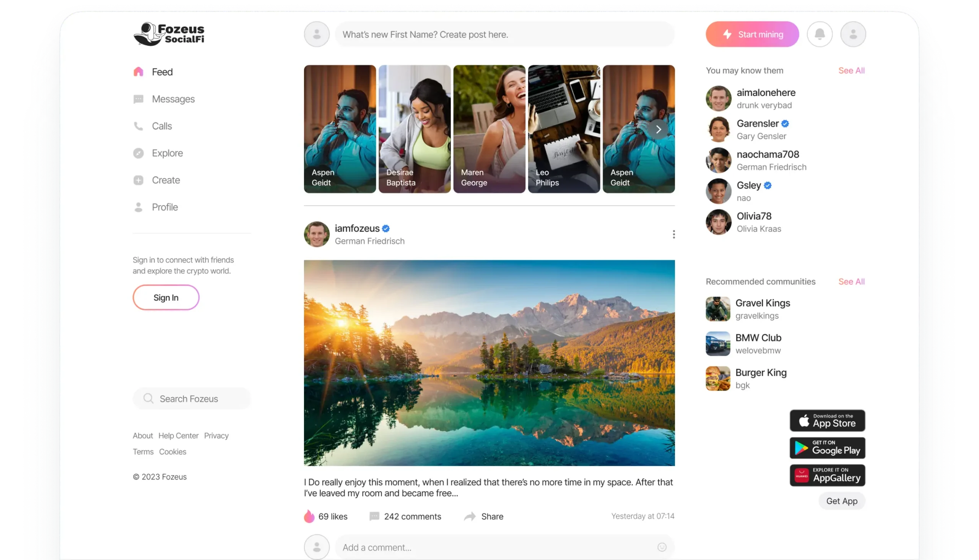Viewport: 979px width, 560px height.
Task: Open Explore in sidebar
Action: (158, 153)
